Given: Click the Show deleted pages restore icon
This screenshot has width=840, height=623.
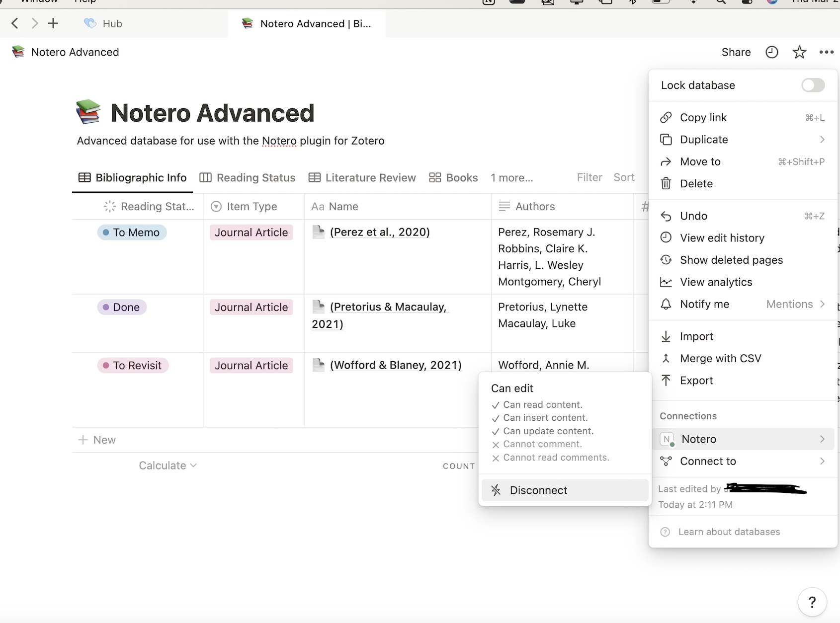Looking at the screenshot, I should 666,260.
